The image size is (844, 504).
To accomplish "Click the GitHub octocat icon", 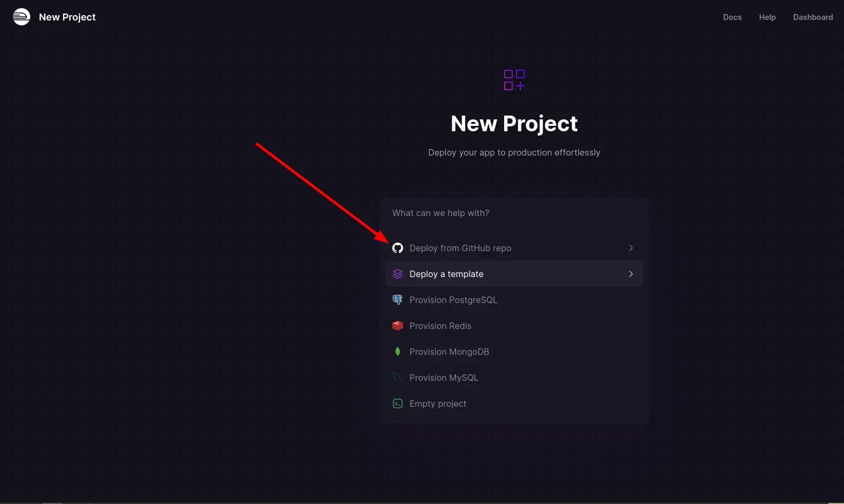I will [398, 248].
